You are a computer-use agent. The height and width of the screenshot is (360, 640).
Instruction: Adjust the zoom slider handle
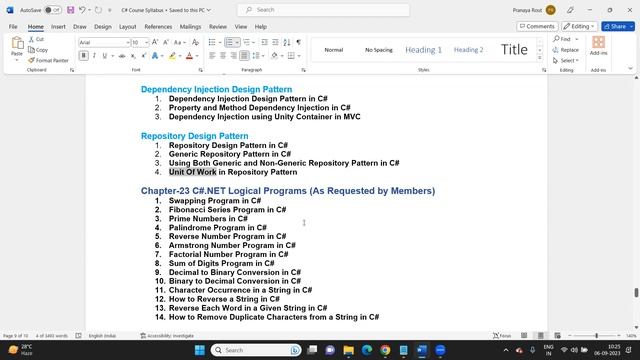596,336
